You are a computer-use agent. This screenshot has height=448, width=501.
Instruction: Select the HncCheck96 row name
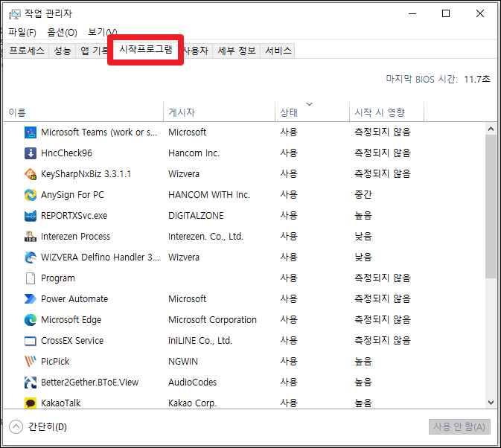66,153
